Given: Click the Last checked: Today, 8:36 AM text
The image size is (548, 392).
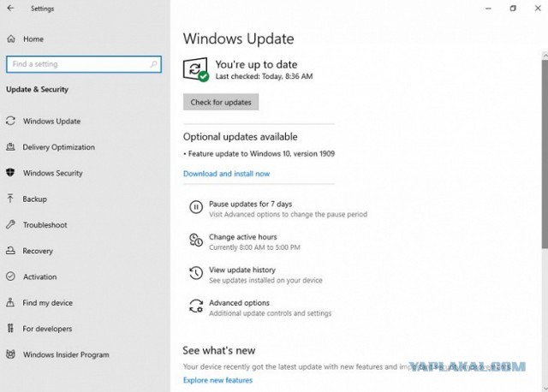Looking at the screenshot, I should (264, 76).
